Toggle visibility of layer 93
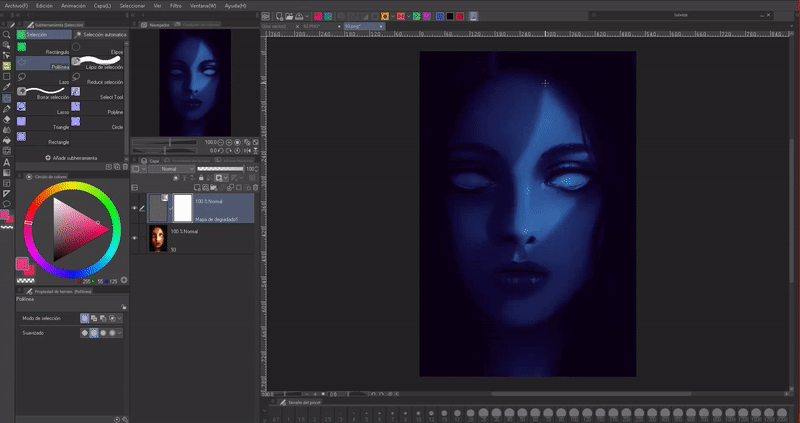The image size is (800, 423). 135,237
